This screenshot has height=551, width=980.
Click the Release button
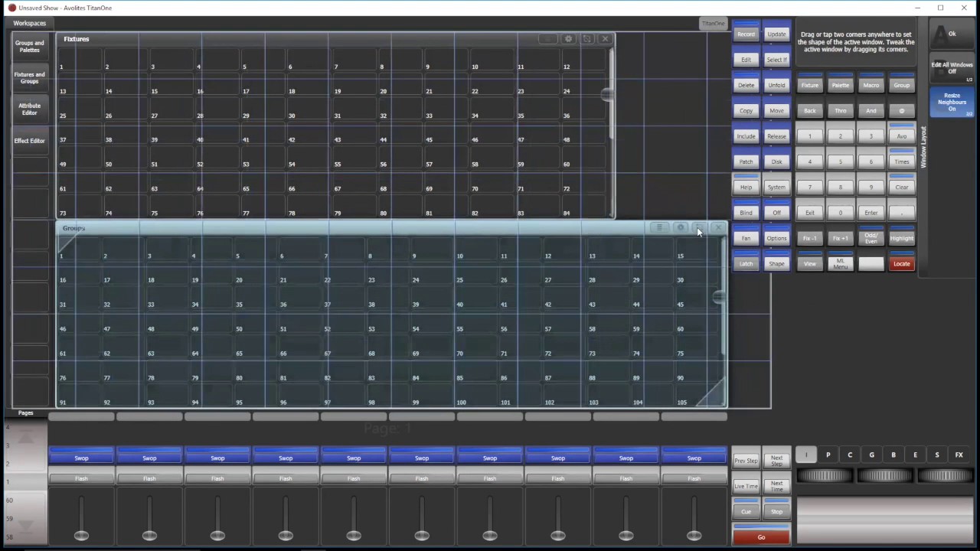(776, 135)
